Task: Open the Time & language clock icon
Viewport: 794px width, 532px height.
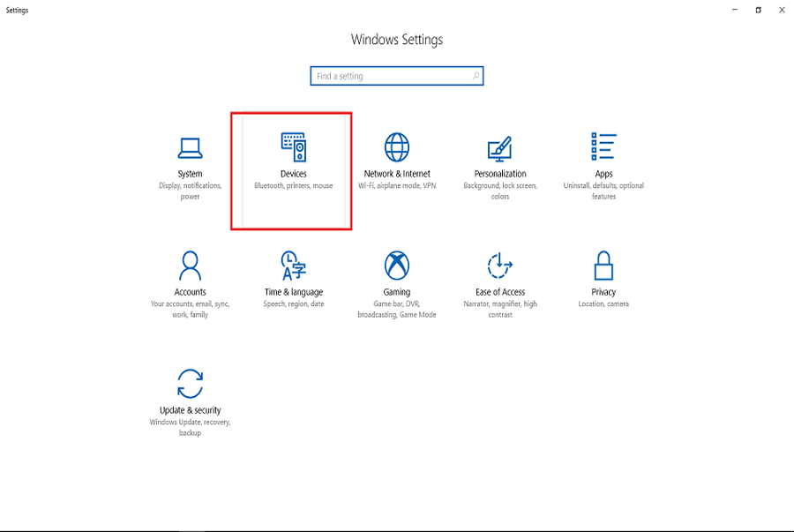Action: point(294,266)
